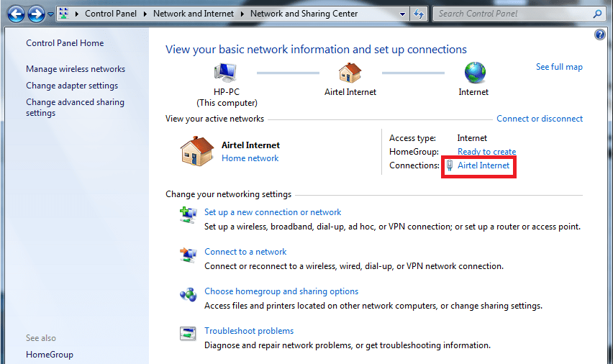The height and width of the screenshot is (364, 613).
Task: Click the Troubleshoot problems icon
Action: (x=188, y=334)
